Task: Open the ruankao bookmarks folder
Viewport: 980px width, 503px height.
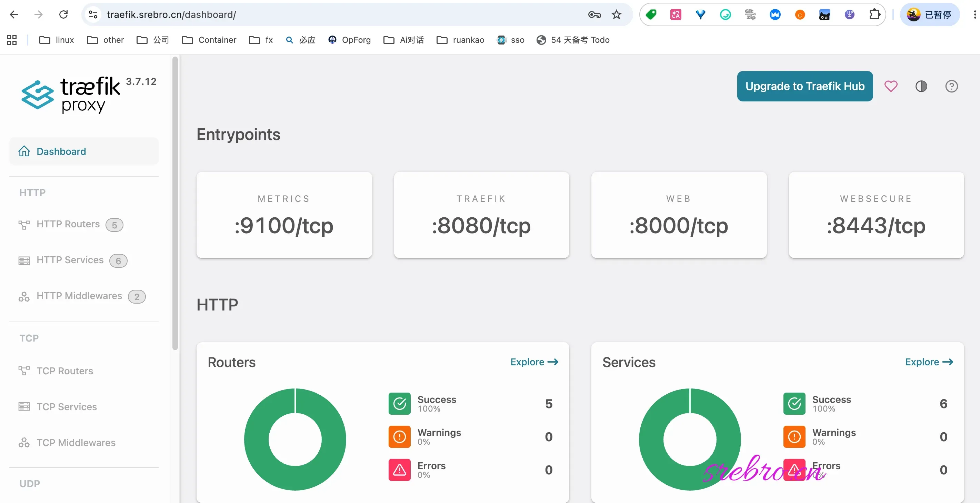Action: coord(460,40)
